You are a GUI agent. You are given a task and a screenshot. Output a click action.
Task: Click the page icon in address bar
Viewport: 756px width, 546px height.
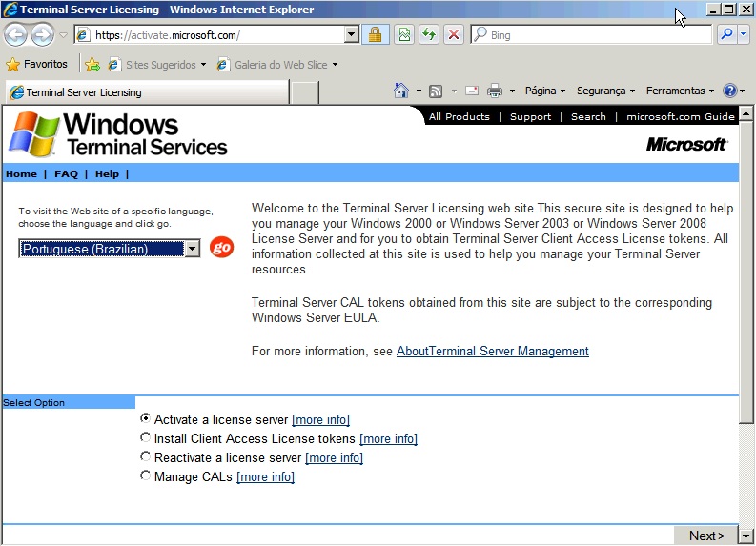pyautogui.click(x=84, y=35)
